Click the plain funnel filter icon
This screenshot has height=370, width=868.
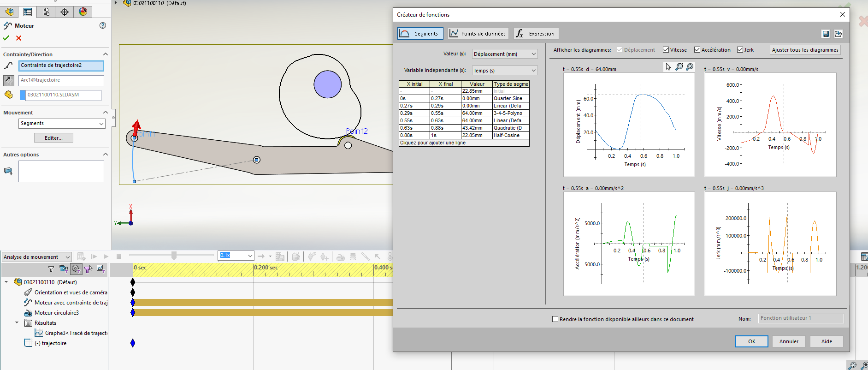[51, 269]
